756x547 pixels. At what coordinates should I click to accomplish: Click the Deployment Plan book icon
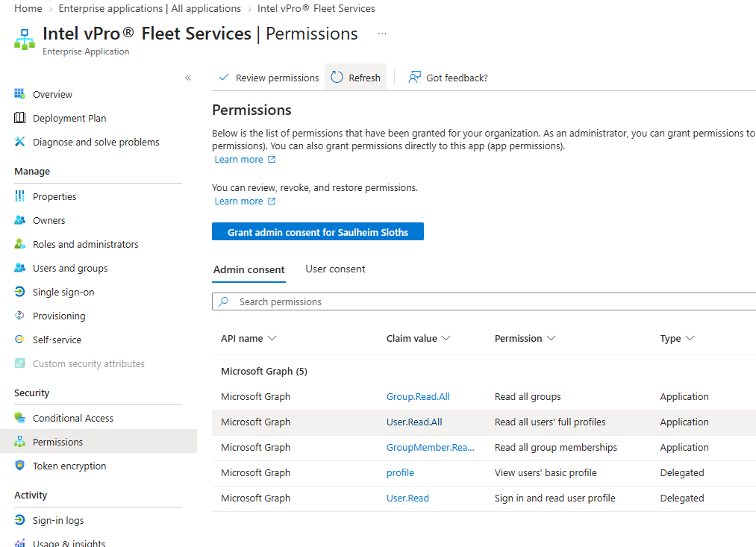(x=19, y=118)
